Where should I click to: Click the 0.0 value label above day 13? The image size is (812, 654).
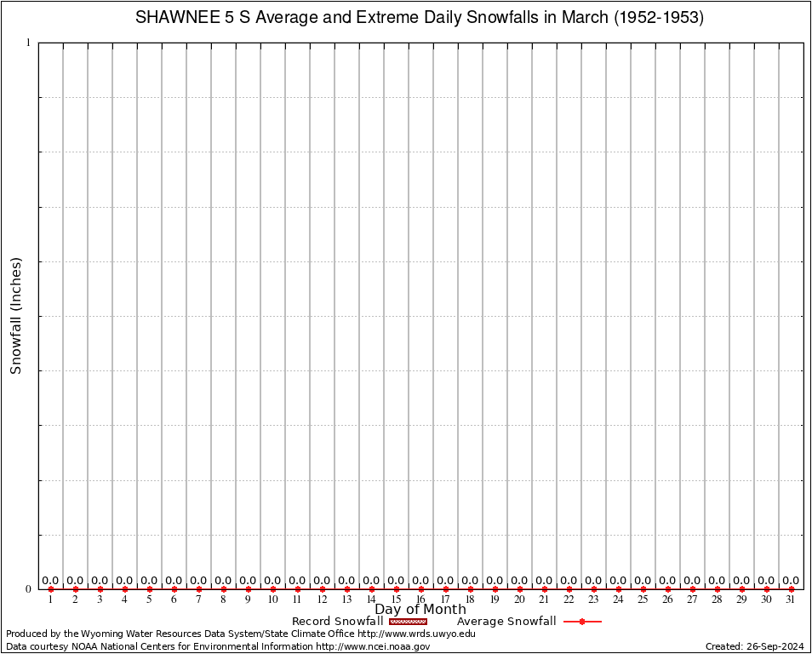tap(347, 581)
